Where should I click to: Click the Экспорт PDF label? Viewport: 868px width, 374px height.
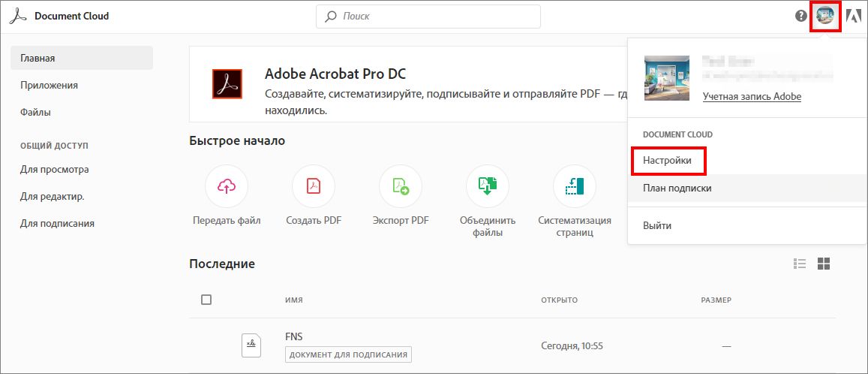[x=401, y=221]
